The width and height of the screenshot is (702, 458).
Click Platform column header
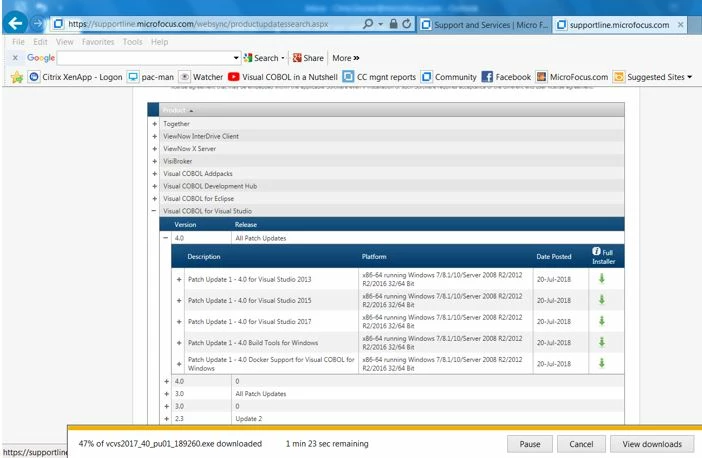coord(374,257)
